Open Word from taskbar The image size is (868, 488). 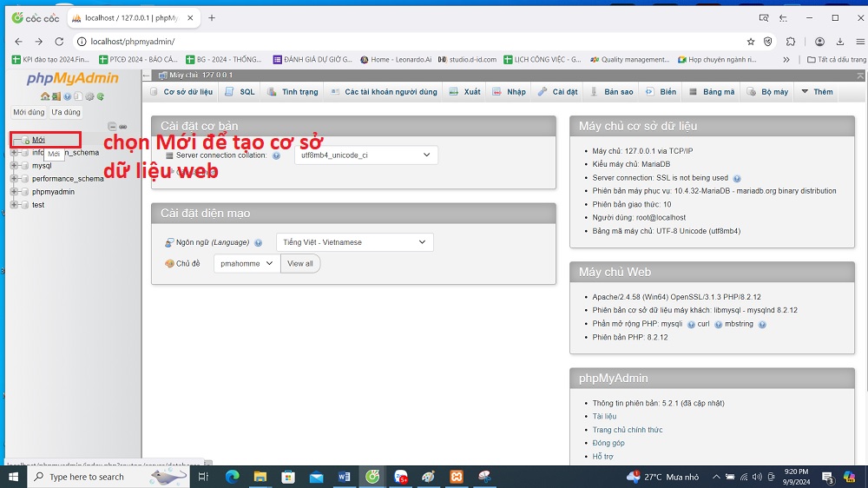tap(344, 477)
